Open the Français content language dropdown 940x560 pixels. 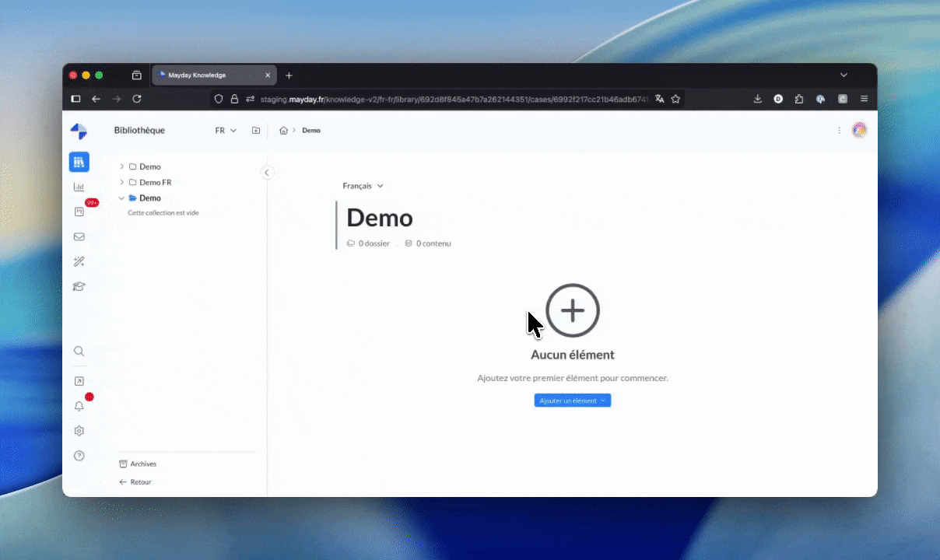click(363, 186)
